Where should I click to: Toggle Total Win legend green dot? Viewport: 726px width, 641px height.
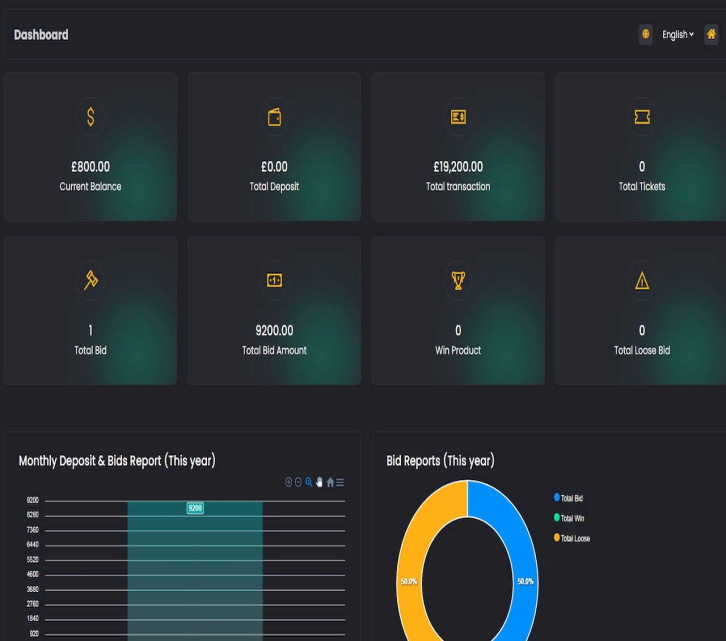click(557, 517)
